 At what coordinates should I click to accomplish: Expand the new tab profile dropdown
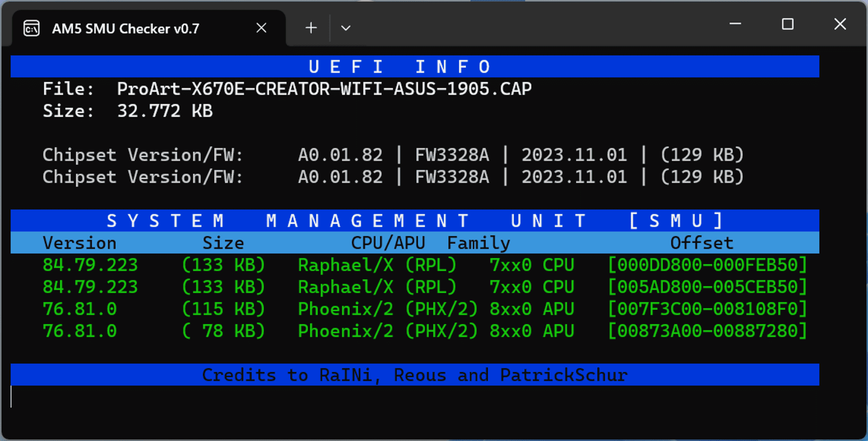346,28
